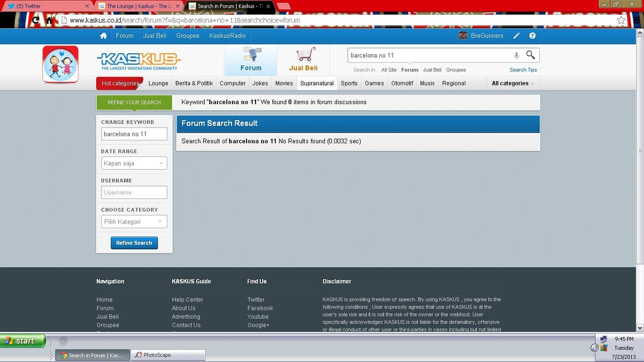
Task: Open the About Us footer link
Action: click(184, 308)
